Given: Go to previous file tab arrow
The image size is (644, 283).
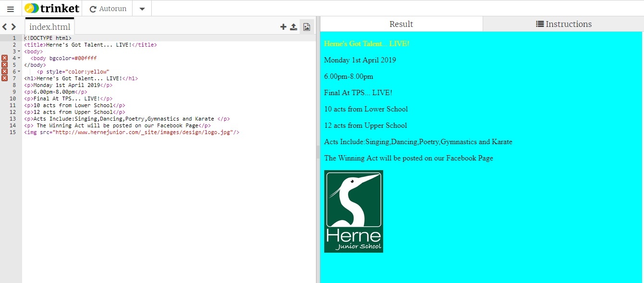Looking at the screenshot, I should click(4, 27).
